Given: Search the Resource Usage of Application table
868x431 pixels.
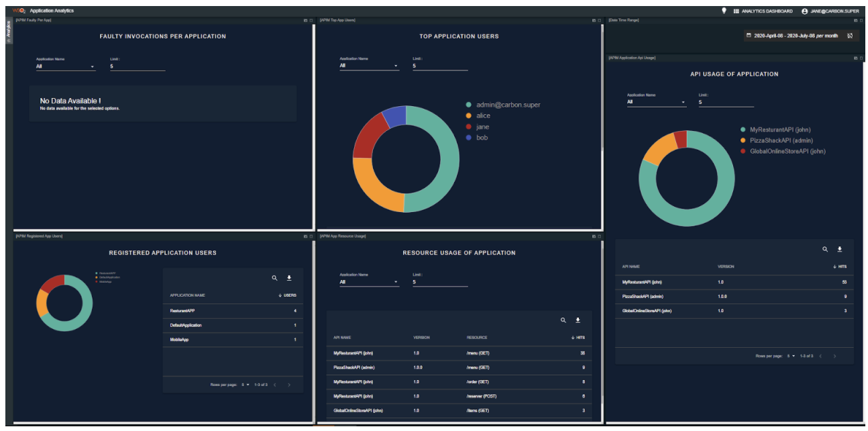Looking at the screenshot, I should click(563, 320).
